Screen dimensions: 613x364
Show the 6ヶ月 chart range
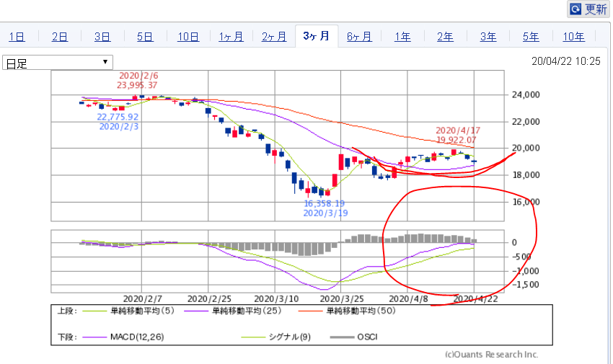[x=359, y=36]
